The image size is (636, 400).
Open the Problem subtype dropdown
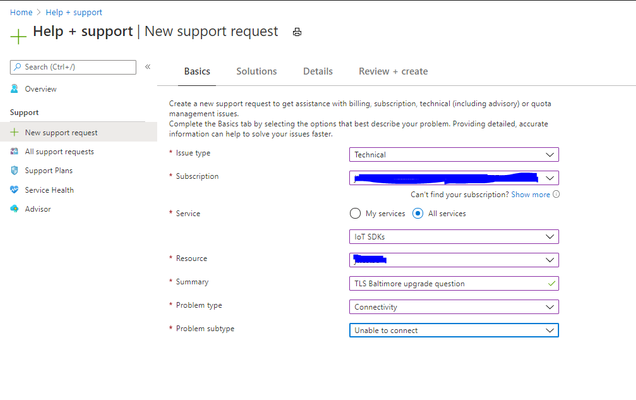[454, 330]
